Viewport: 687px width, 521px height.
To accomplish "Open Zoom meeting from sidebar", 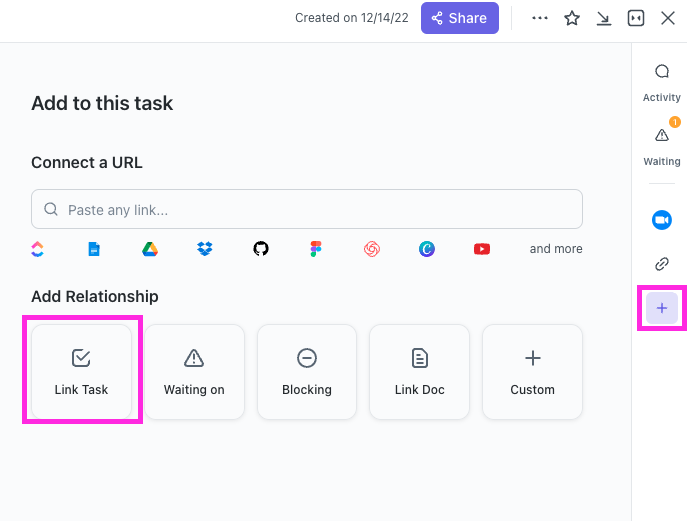I will pos(661,220).
